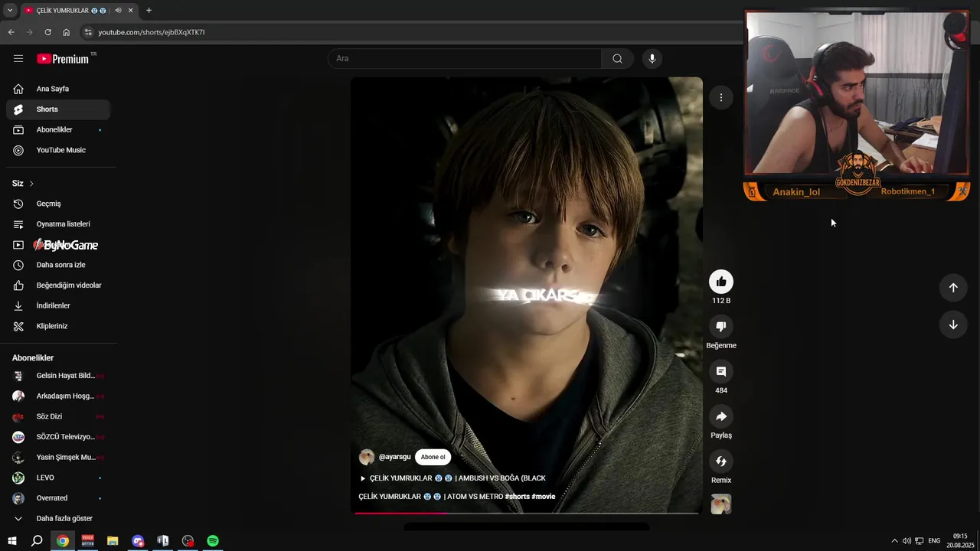This screenshot has width=980, height=551.
Task: Open Oynatma listeleri playlists
Action: point(58,224)
